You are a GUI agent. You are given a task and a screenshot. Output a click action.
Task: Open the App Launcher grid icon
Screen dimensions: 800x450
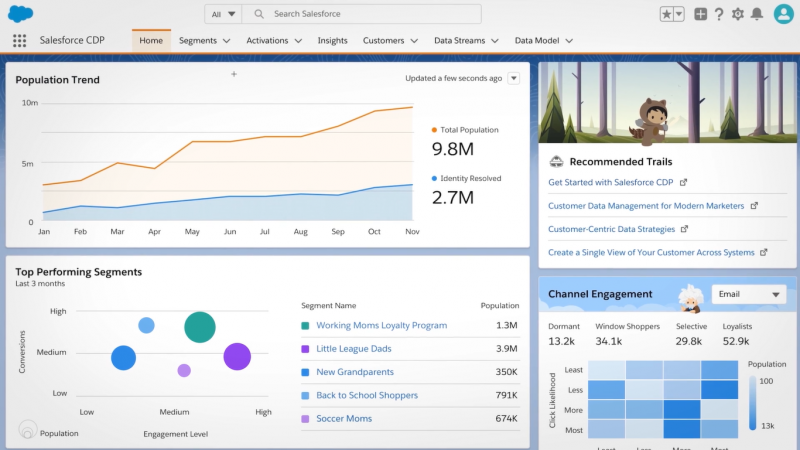click(19, 40)
